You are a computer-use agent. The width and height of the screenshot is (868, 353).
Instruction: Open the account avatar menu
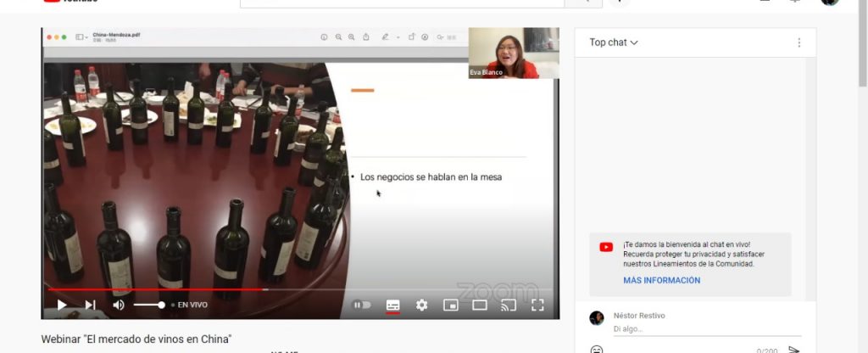point(830,2)
